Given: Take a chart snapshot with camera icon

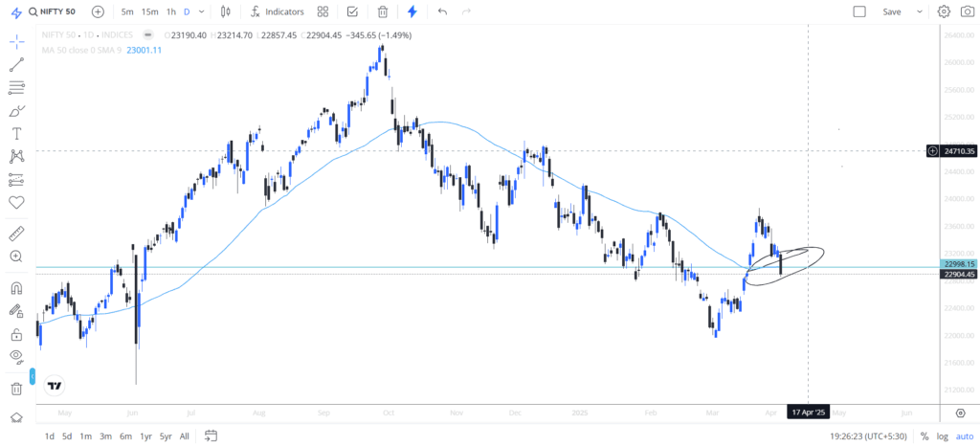Looking at the screenshot, I should point(967,11).
